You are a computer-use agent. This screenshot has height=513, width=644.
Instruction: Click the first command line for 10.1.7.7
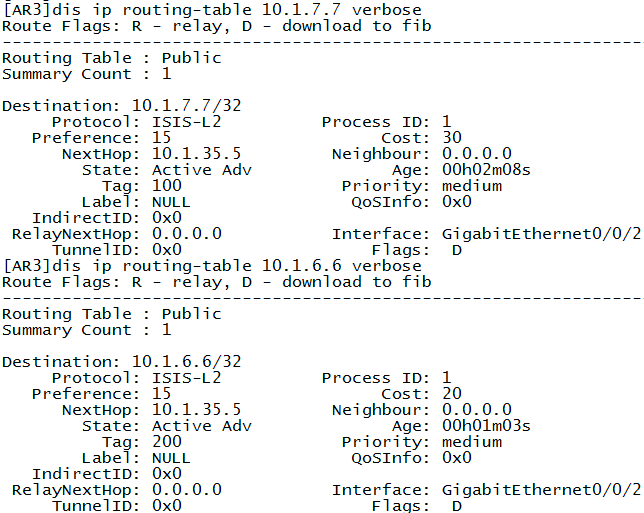212,10
